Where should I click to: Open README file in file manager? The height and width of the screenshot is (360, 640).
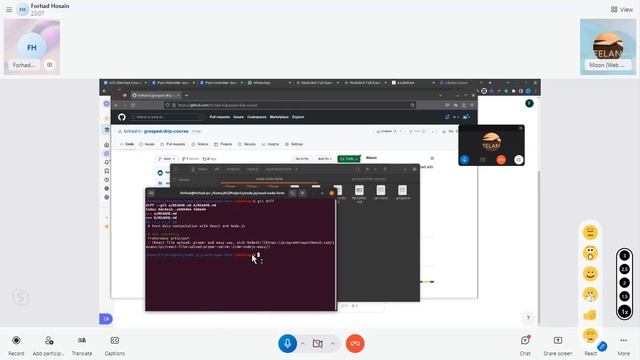(359, 193)
